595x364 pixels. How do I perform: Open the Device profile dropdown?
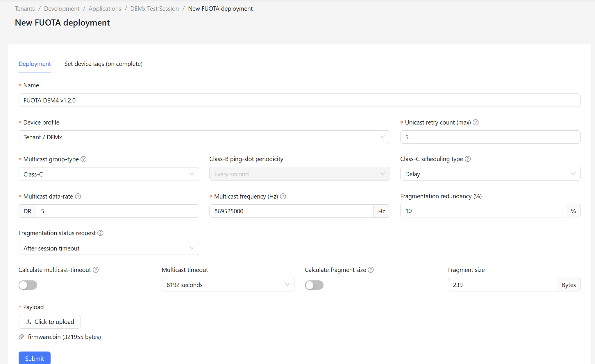204,137
